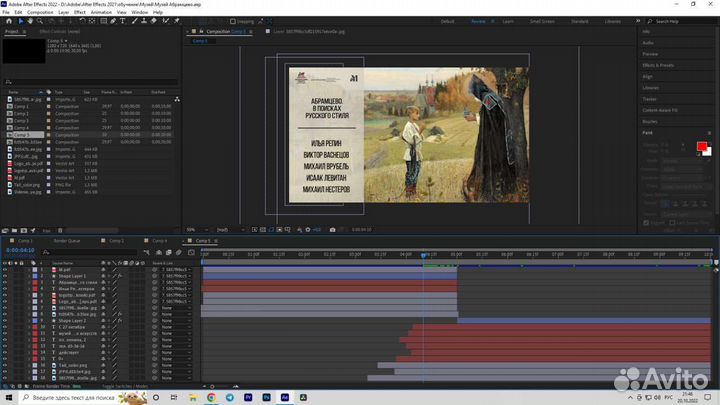720x405 pixels.
Task: Create new composition in Project panel
Action: 23,231
